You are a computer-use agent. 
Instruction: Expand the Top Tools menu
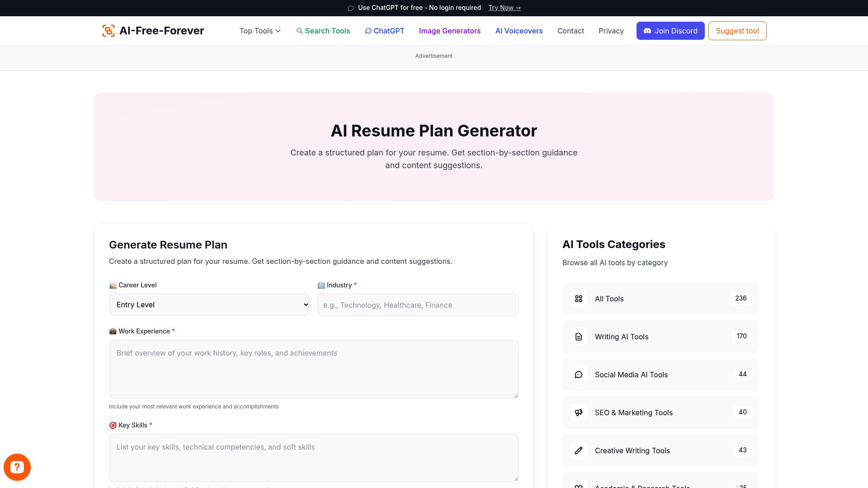tap(259, 31)
